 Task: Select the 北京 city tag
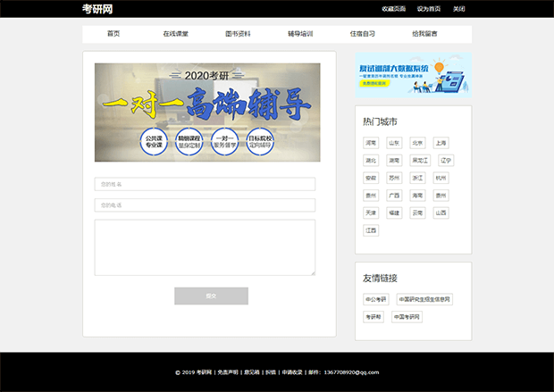417,143
